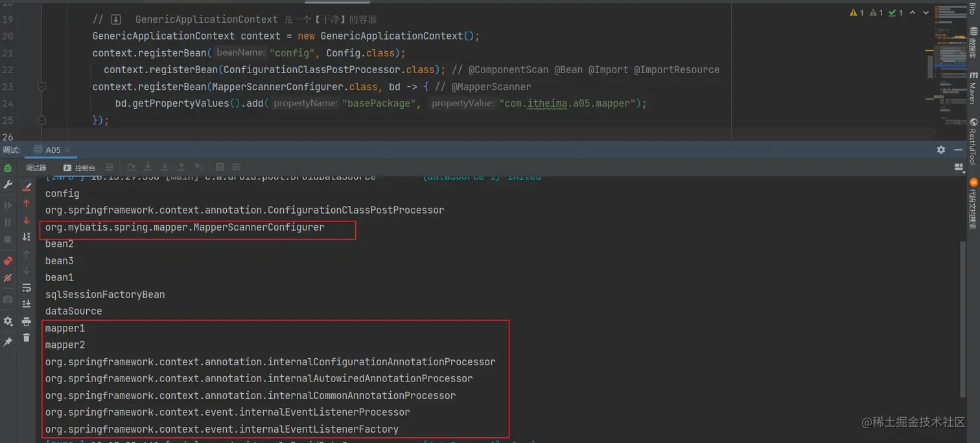Switch to 控制台 console tab
The width and height of the screenshot is (980, 443).
point(80,168)
